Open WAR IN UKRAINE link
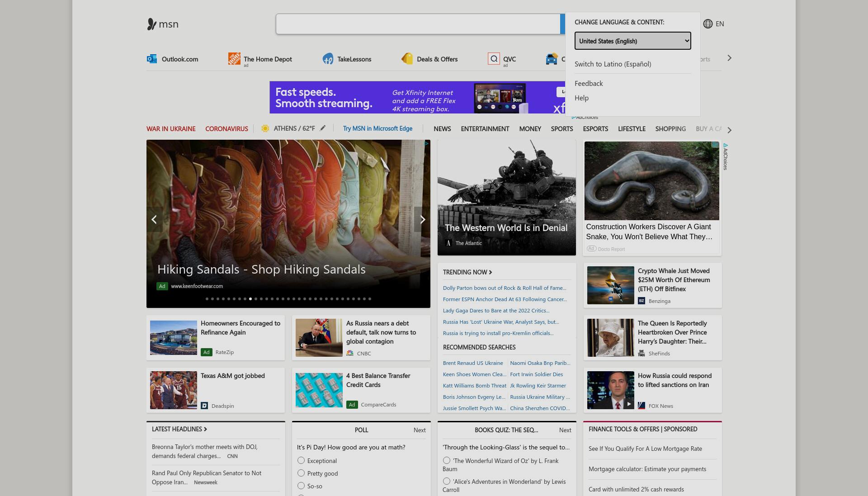The height and width of the screenshot is (496, 868). (171, 129)
